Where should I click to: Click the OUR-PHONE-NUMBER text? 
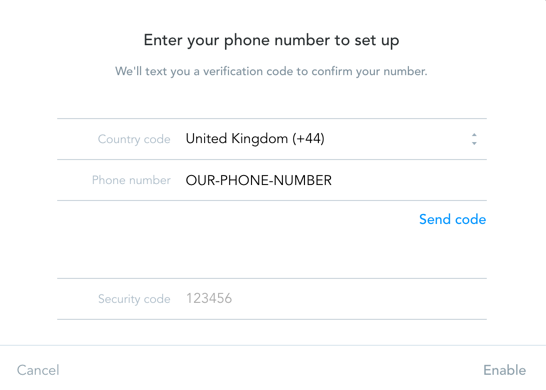[x=259, y=180]
